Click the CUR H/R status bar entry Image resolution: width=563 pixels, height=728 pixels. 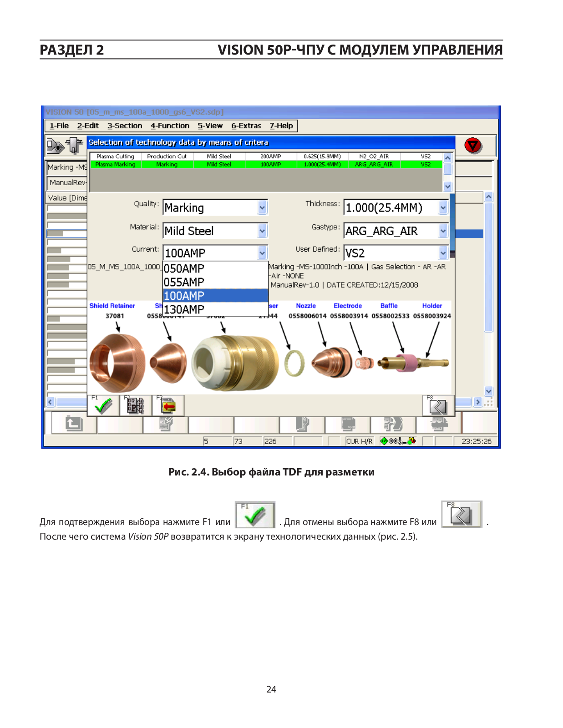359,441
